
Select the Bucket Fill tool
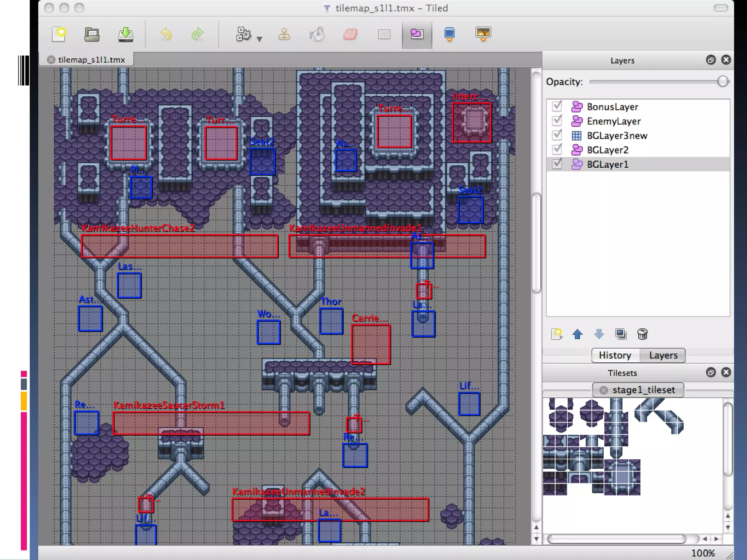point(317,34)
